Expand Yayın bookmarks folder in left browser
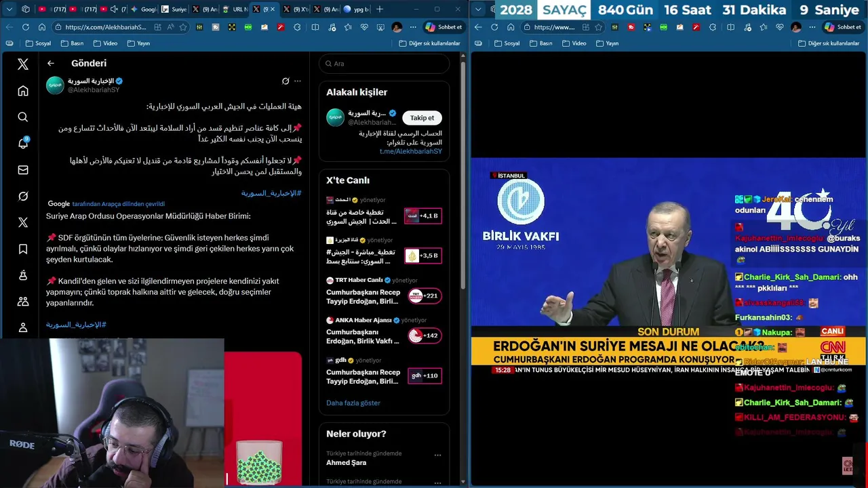 tap(138, 43)
